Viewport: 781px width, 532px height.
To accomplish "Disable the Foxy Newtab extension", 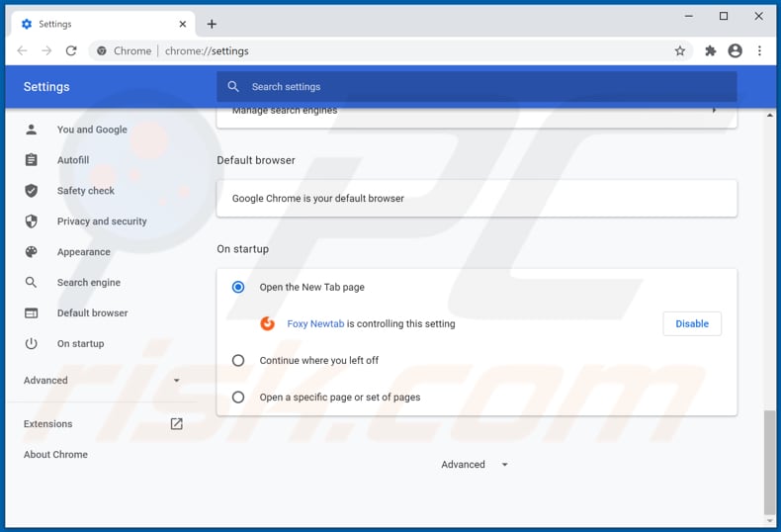I will pyautogui.click(x=692, y=323).
